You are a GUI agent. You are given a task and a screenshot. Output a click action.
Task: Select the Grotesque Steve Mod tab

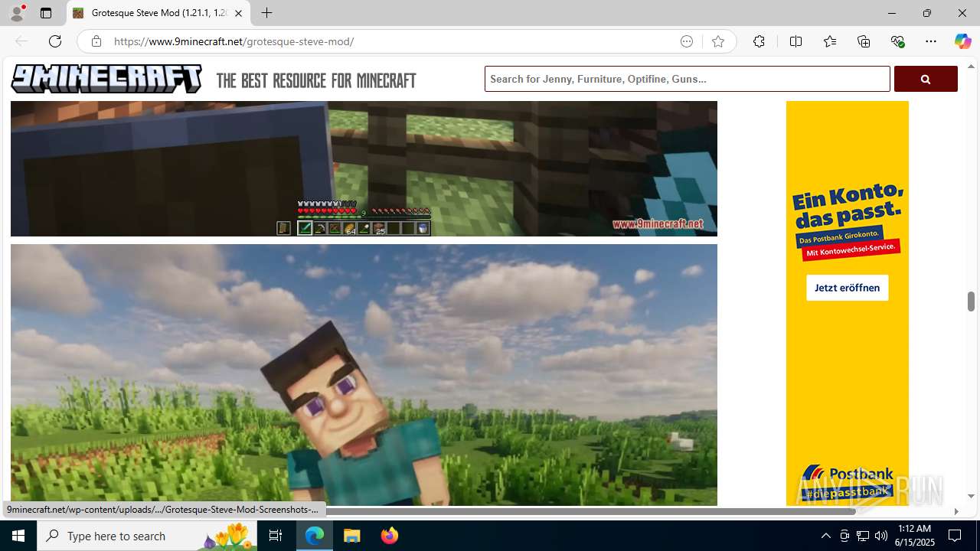pyautogui.click(x=158, y=13)
